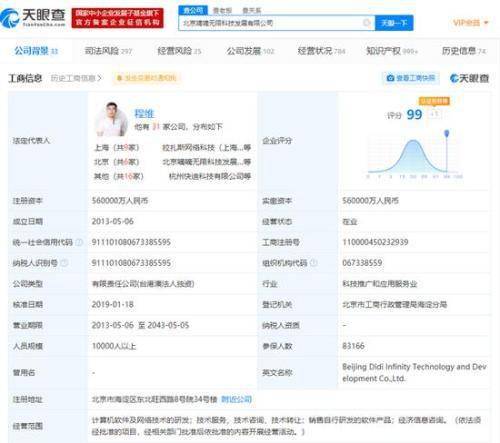This screenshot has width=500, height=443.
Task: Expand the 历史工商信息 link arrow
Action: click(x=100, y=78)
